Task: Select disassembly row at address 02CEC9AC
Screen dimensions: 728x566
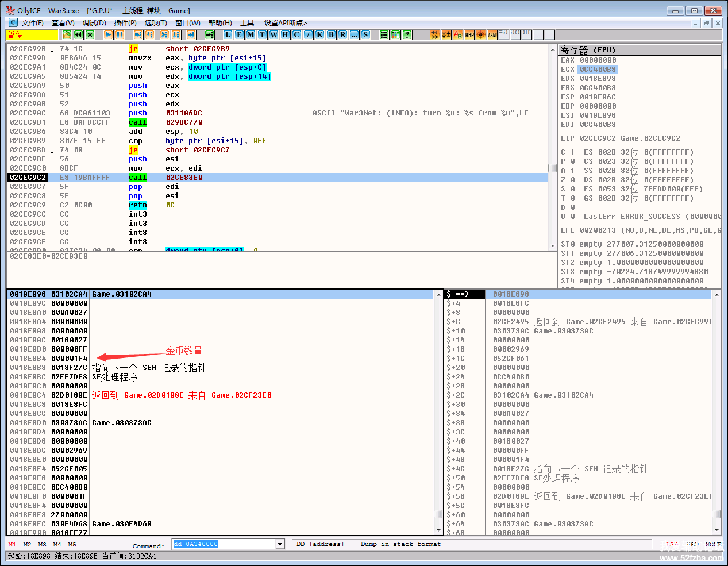Action: 277,113
